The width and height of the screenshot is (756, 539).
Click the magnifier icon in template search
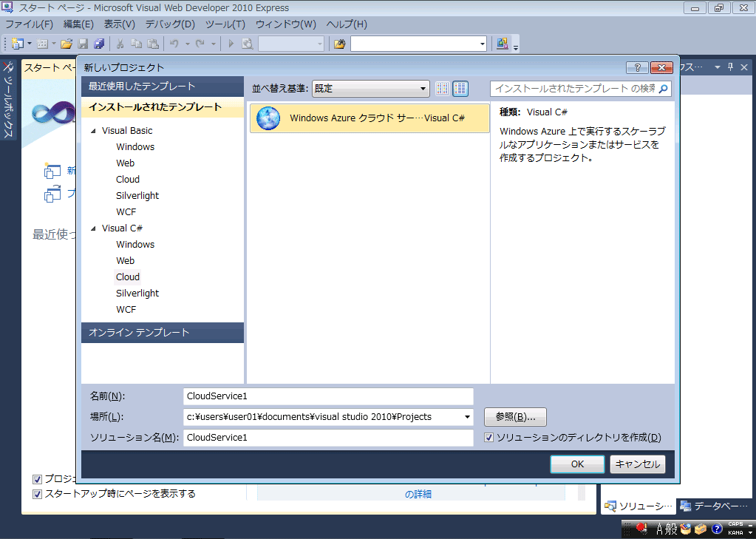click(x=664, y=88)
